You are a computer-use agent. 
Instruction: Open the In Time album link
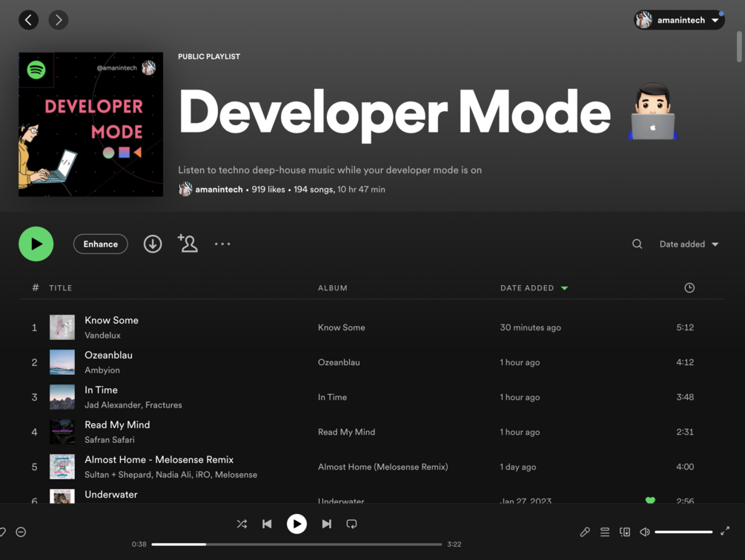click(x=332, y=397)
